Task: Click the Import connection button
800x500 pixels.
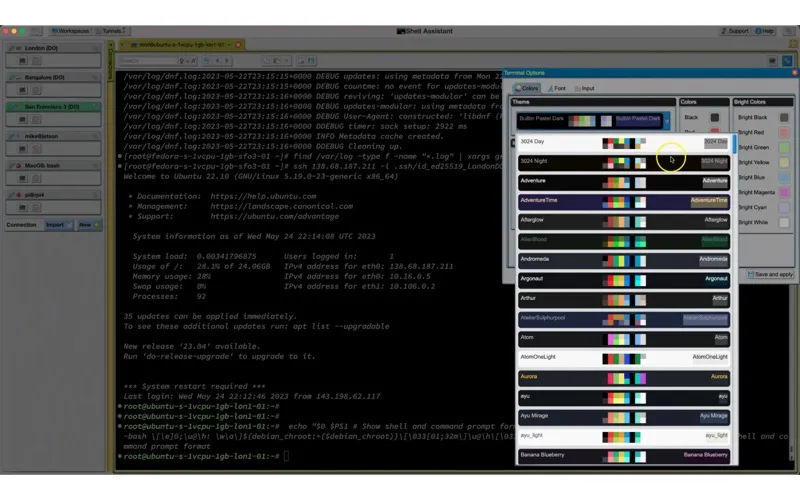Action: [x=58, y=225]
